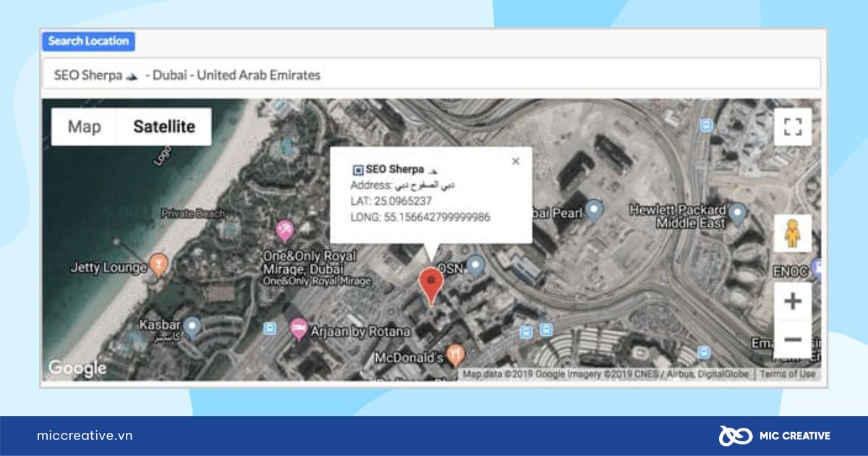Image resolution: width=868 pixels, height=456 pixels.
Task: Click the One&Only Royal Mirage marker
Action: 284,230
